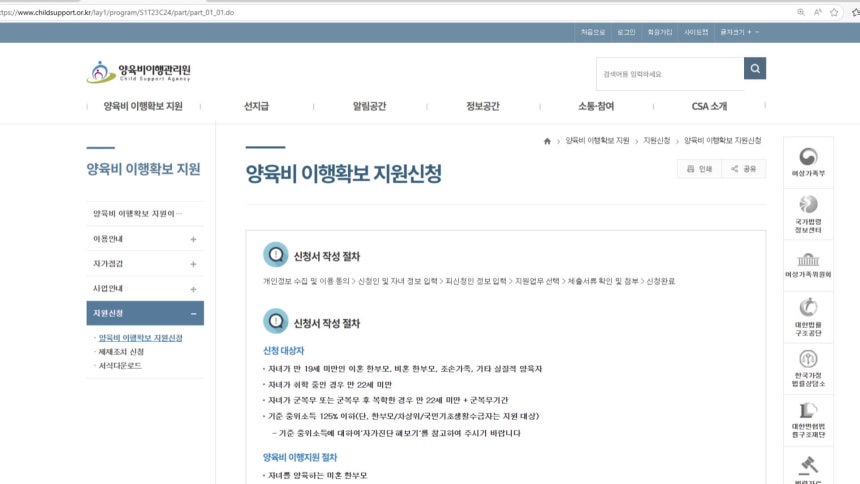Open the 한국가정법률상담소 sidebar icon
This screenshot has width=860, height=484.
tap(807, 364)
